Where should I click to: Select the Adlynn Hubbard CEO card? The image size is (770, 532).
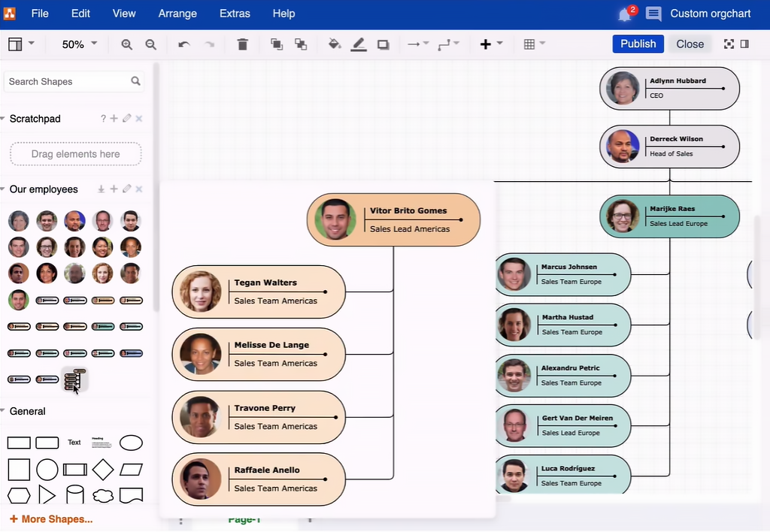[669, 89]
